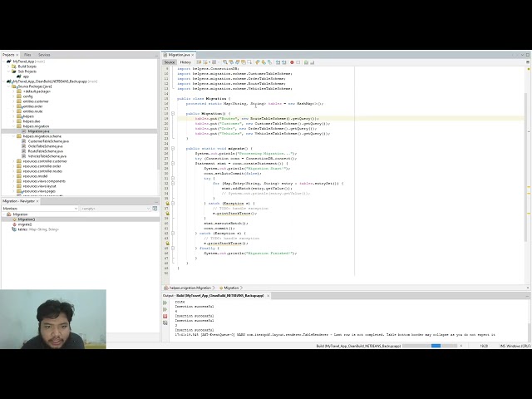Click the red Stop build icon in Output
Screen dimensions: 532x399
(x=165, y=316)
